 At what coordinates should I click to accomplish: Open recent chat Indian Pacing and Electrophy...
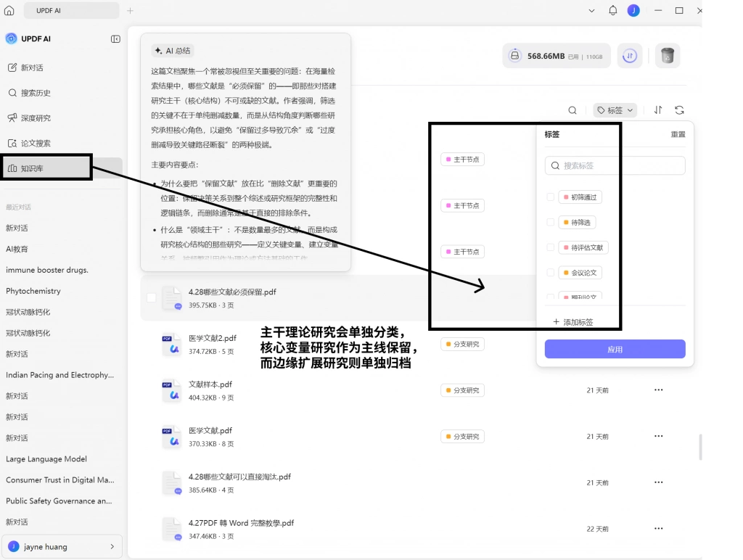pyautogui.click(x=59, y=375)
